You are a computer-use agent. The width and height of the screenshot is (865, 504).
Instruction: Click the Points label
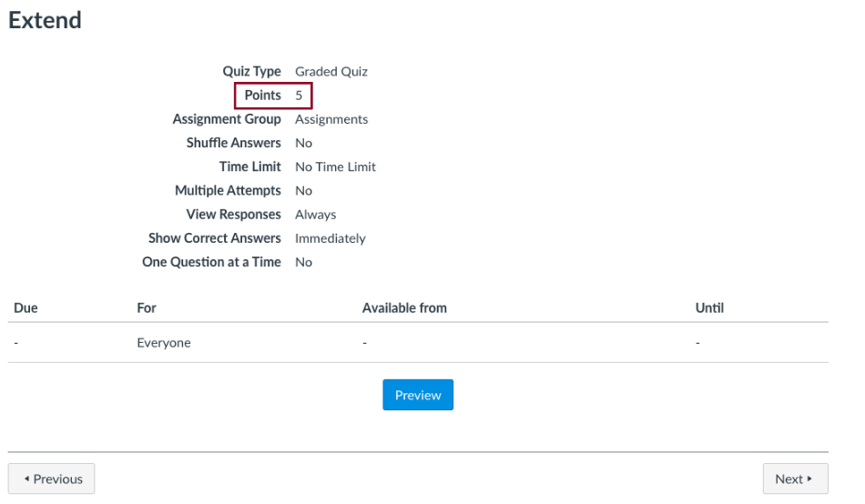click(x=262, y=96)
